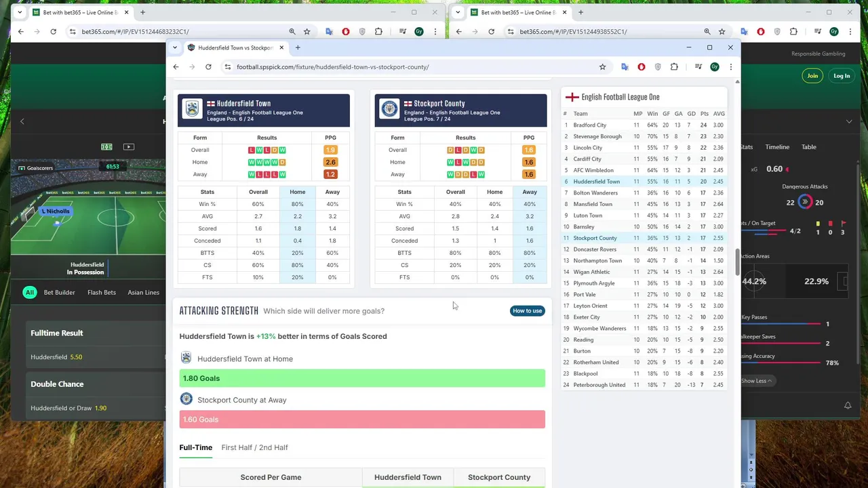Open a new tab in the SPS Pick window
The height and width of the screenshot is (488, 868).
click(298, 47)
